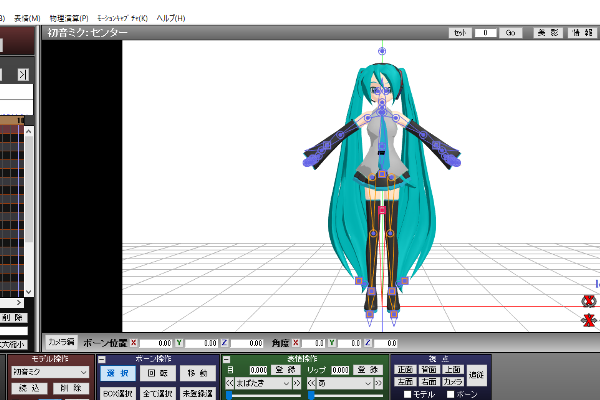Click the 追従 follow button
Screen dimensions: 600x400
click(476, 375)
